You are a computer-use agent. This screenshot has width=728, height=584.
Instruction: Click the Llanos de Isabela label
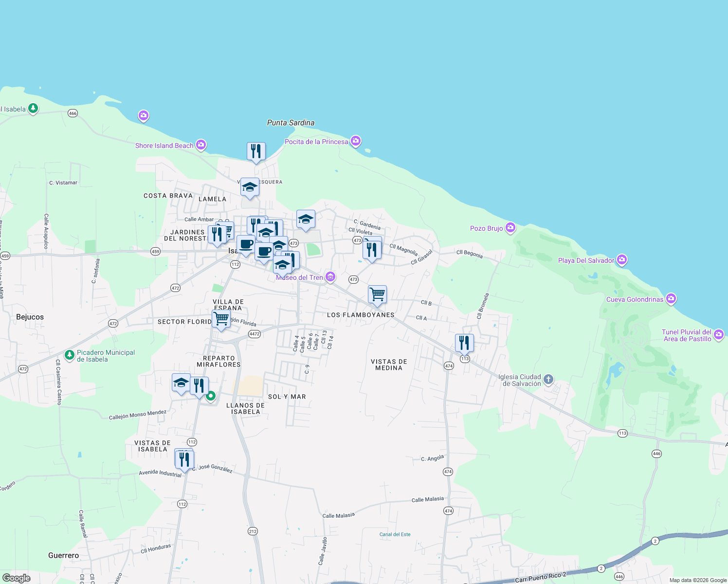tap(246, 408)
